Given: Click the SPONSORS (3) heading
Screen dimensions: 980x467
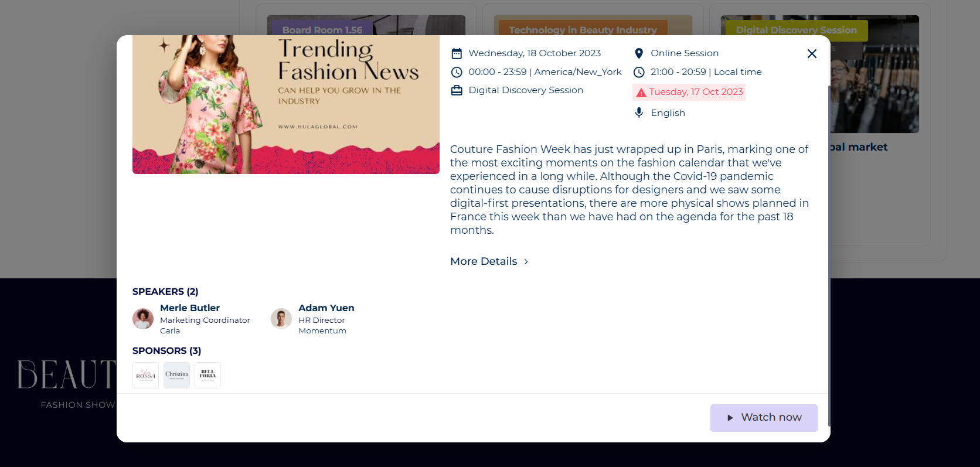Looking at the screenshot, I should click(x=167, y=351).
